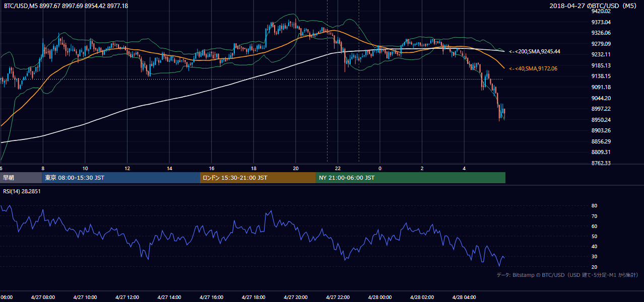Viewport: 644px width, 302px height.
Task: Click price axis value 9326.06
Action: click(601, 33)
